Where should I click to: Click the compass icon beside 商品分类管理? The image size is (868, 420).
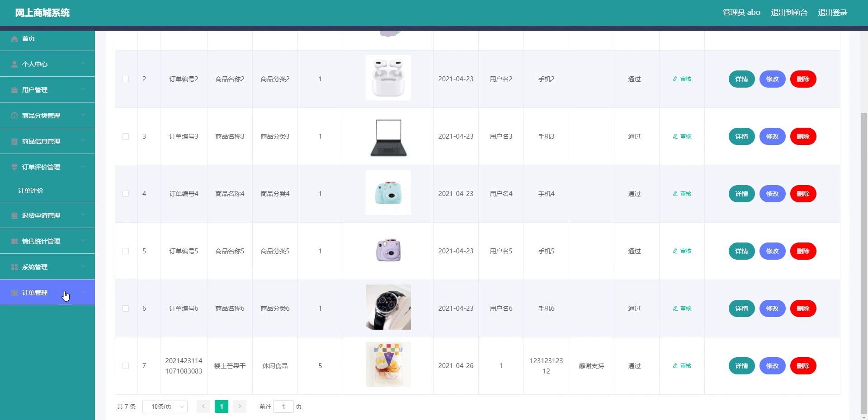point(14,115)
